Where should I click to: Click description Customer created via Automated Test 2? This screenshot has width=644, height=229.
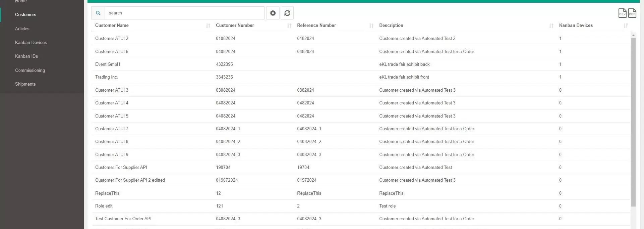coord(417,39)
